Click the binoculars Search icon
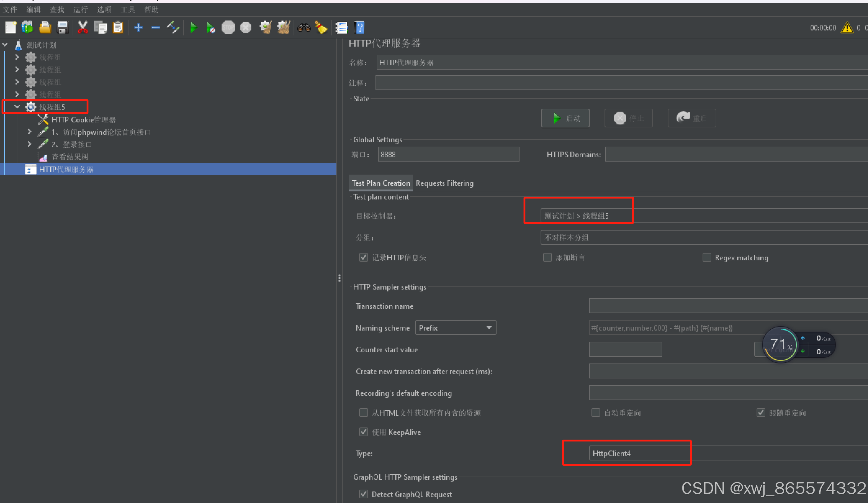 304,27
